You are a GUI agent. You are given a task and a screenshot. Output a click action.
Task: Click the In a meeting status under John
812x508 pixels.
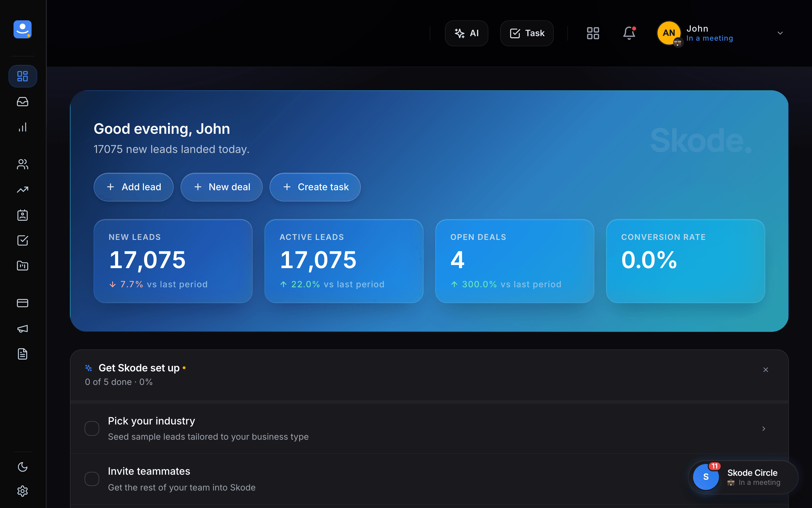pyautogui.click(x=710, y=38)
